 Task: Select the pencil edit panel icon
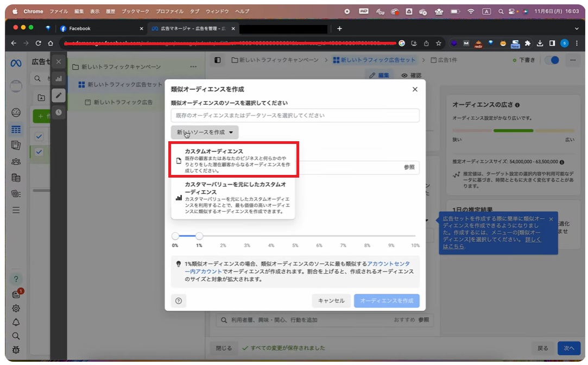click(x=59, y=96)
